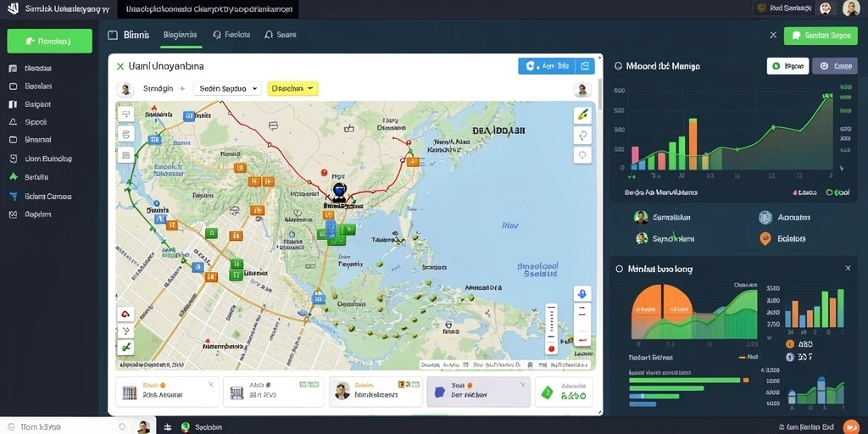Viewport: 868px width, 434px height.
Task: Click the green diamond icon in the bottom card row
Action: tap(547, 392)
